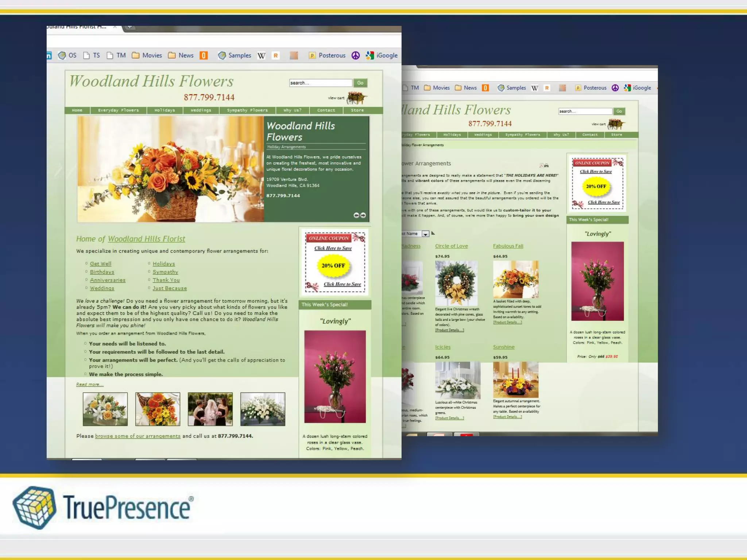Open the Movies bookmark folder
The height and width of the screenshot is (560, 747).
tap(147, 55)
